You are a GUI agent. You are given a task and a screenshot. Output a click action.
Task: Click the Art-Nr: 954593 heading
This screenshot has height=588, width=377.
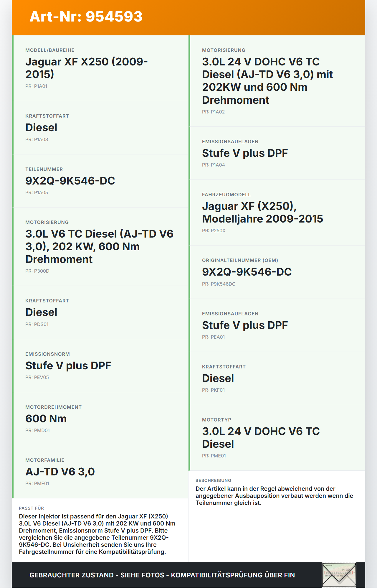coord(86,17)
